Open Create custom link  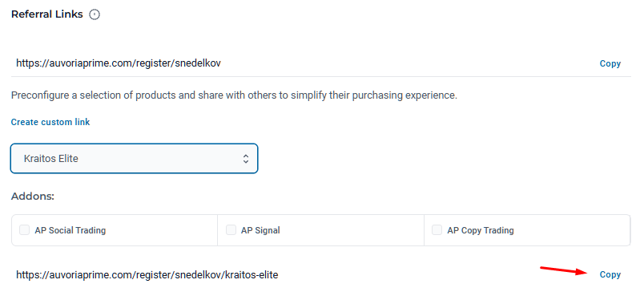tap(50, 122)
